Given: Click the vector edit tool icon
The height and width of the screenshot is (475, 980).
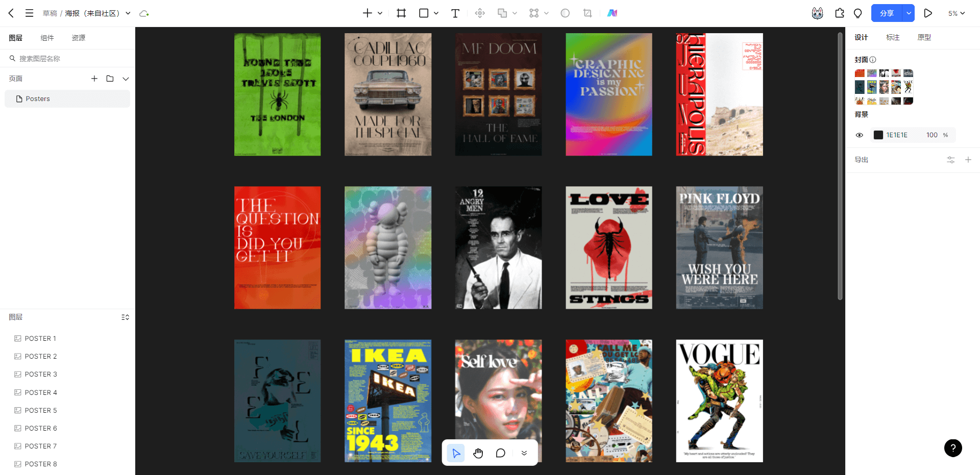Looking at the screenshot, I should tap(534, 13).
